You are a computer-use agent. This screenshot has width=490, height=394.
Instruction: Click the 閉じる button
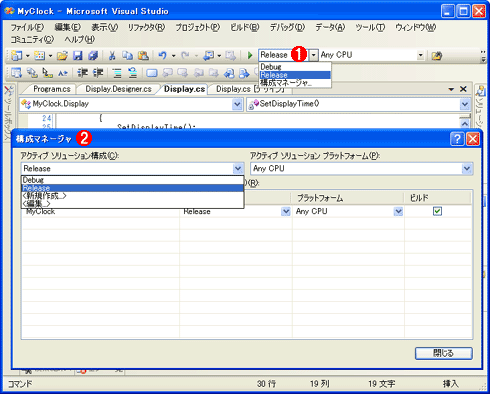tap(444, 353)
